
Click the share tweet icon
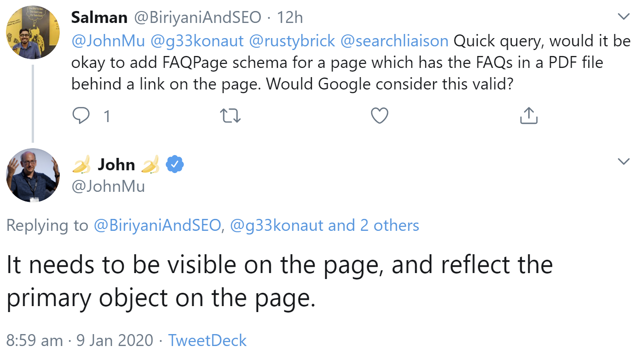pyautogui.click(x=529, y=116)
